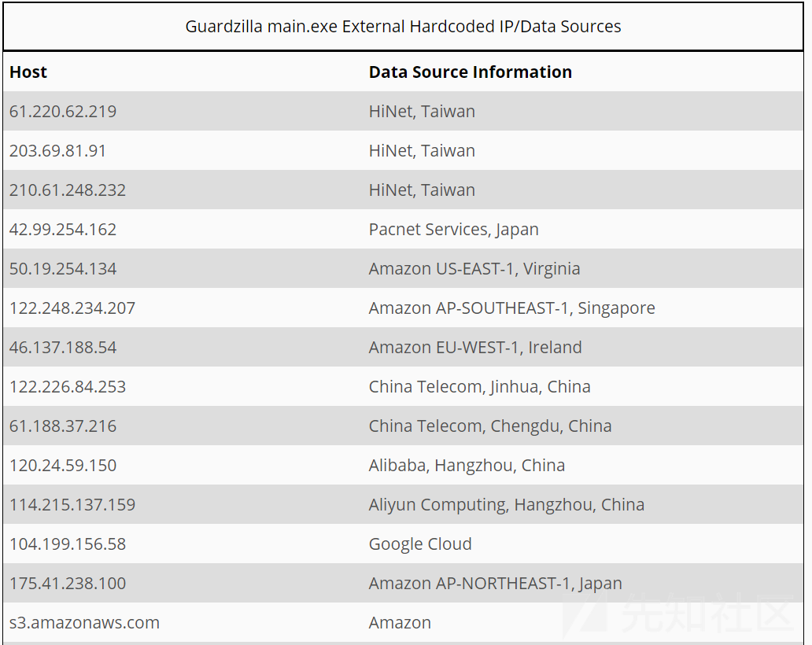Viewport: 812px width, 645px height.
Task: Click the Amazon cell beside s3.amazonaws.com
Action: [x=400, y=623]
